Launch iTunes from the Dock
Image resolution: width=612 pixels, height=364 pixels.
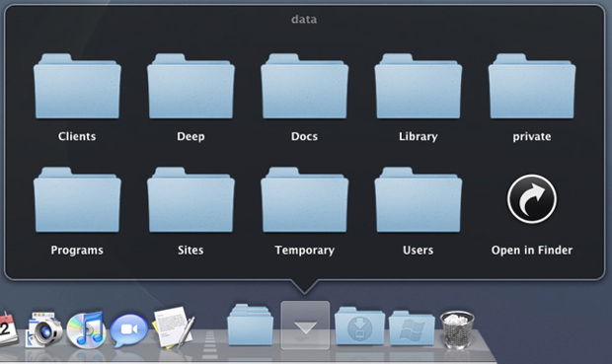(86, 329)
